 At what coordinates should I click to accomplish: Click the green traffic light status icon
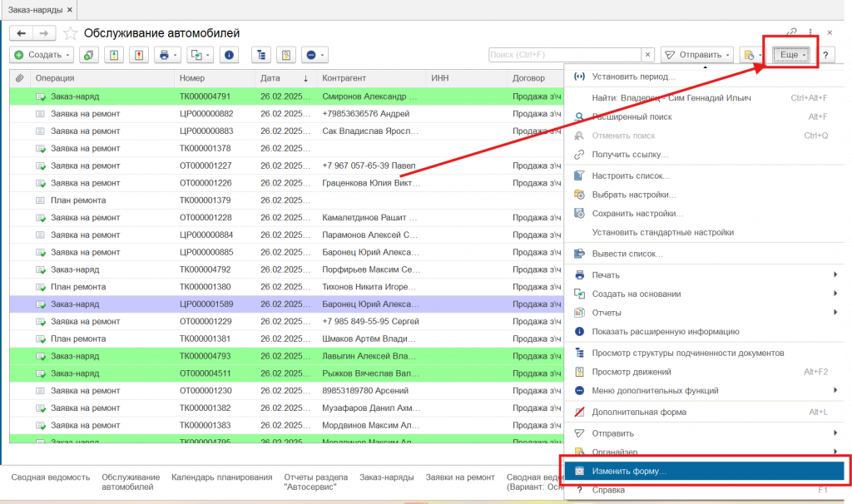click(114, 55)
